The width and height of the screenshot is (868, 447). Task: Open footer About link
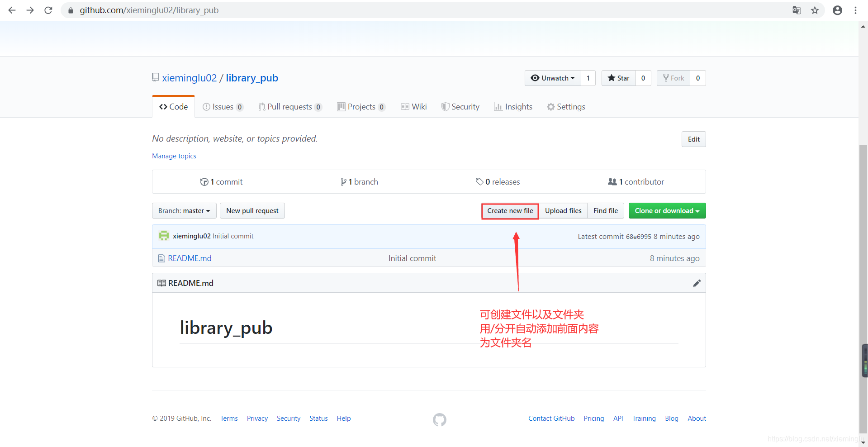point(697,418)
